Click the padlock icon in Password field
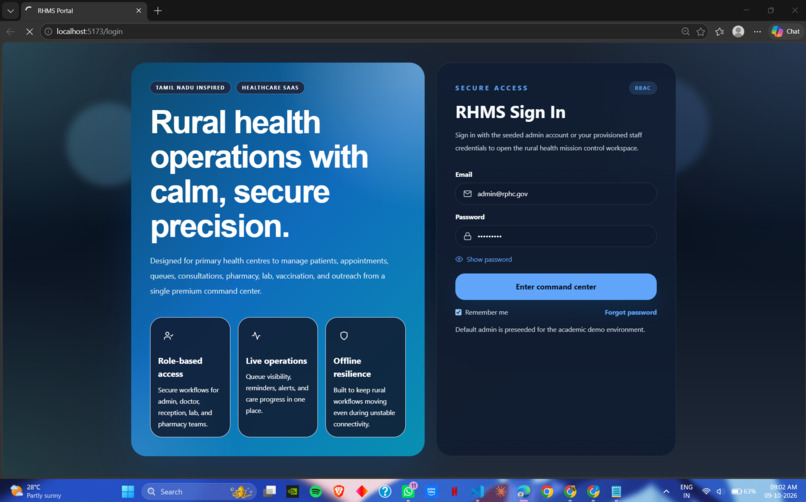Image resolution: width=806 pixels, height=502 pixels. (467, 236)
